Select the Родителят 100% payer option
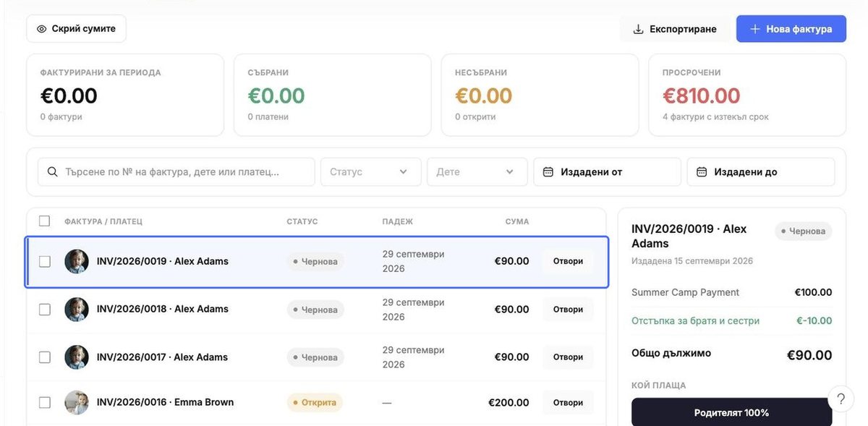Image resolution: width=868 pixels, height=426 pixels. (731, 412)
